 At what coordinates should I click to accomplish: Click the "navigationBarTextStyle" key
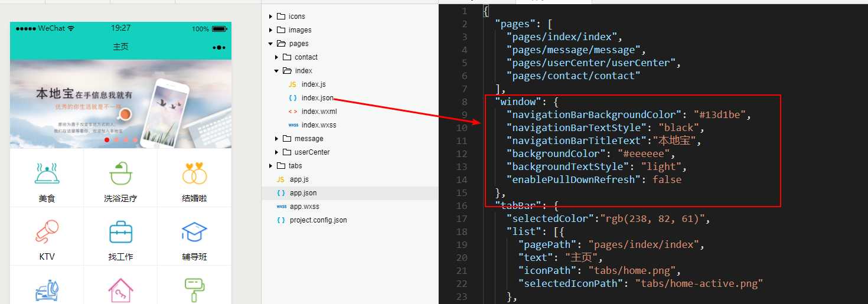(576, 128)
